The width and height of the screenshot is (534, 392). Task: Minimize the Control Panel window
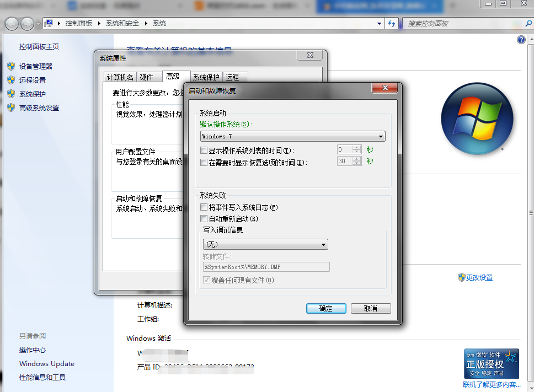[x=488, y=3]
